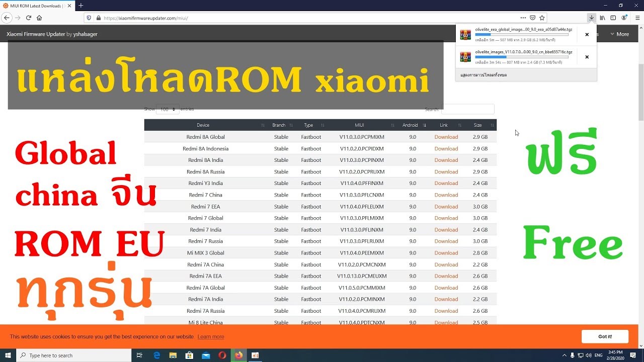Download the Mi MIX 3 Global ROM

[x=446, y=252]
